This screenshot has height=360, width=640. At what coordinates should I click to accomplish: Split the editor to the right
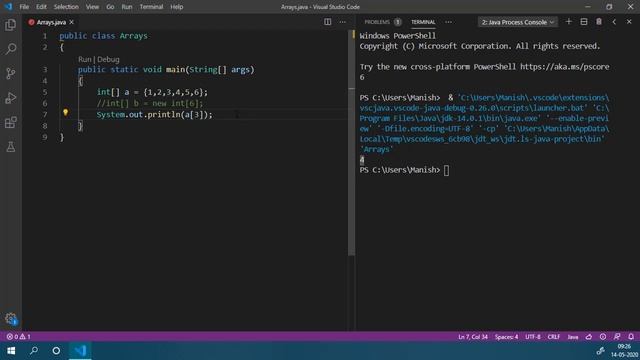(327, 22)
